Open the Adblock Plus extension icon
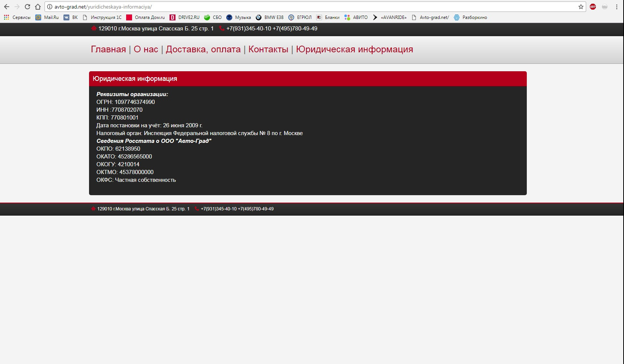 tap(593, 7)
